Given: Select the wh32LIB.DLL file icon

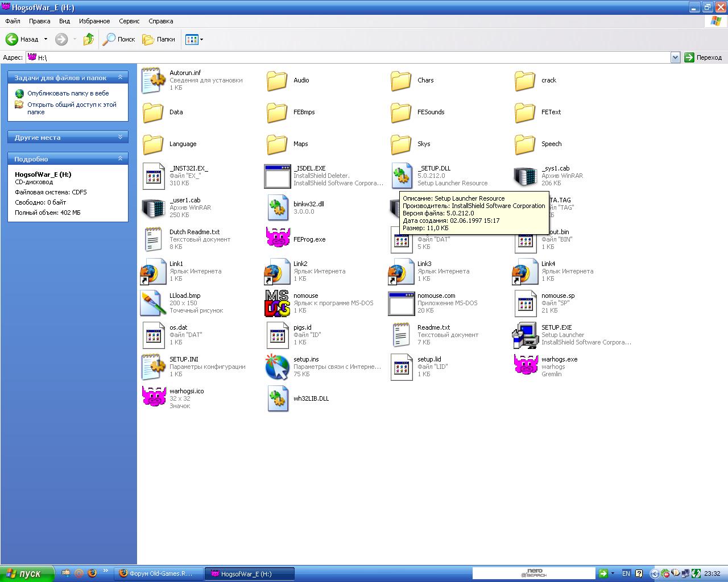Looking at the screenshot, I should pos(277,398).
